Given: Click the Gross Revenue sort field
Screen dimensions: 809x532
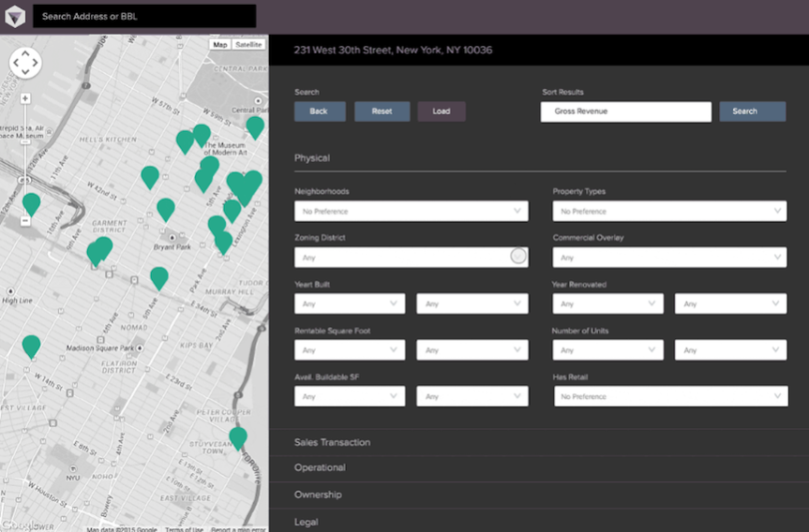Looking at the screenshot, I should pyautogui.click(x=626, y=112).
